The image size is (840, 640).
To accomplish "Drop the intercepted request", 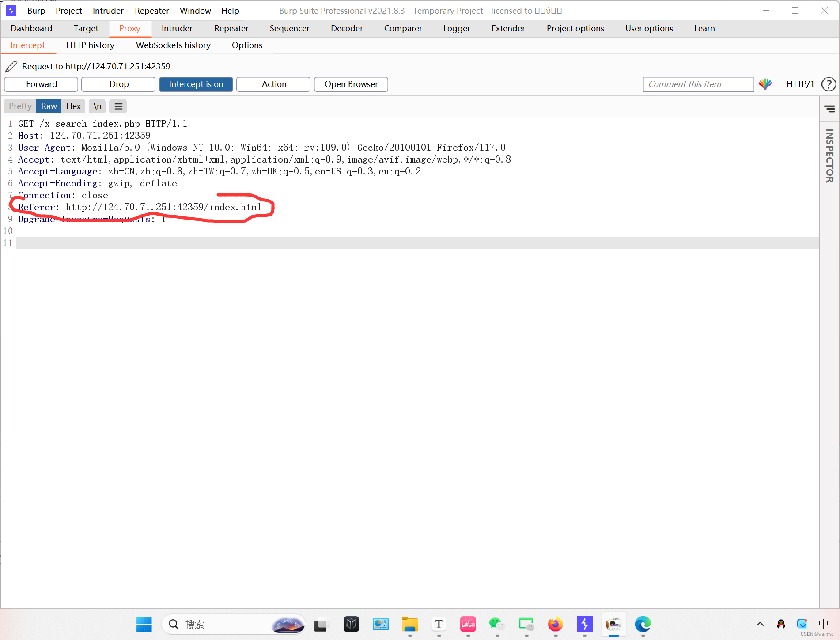I will (x=119, y=84).
